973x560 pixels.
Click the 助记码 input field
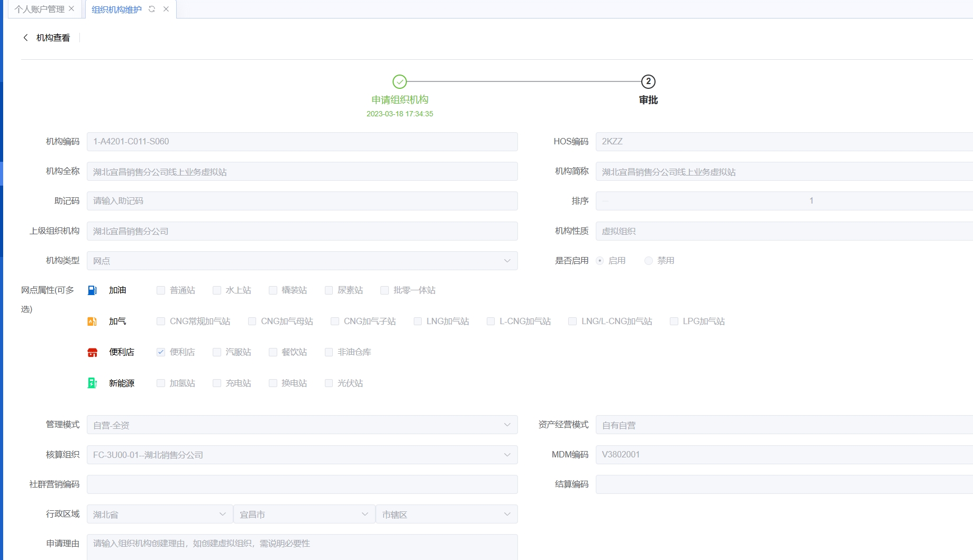(x=302, y=201)
